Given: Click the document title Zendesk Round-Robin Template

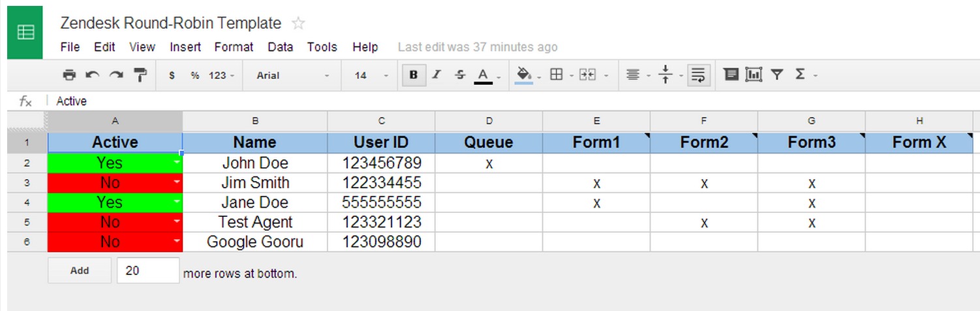Looking at the screenshot, I should [x=171, y=24].
